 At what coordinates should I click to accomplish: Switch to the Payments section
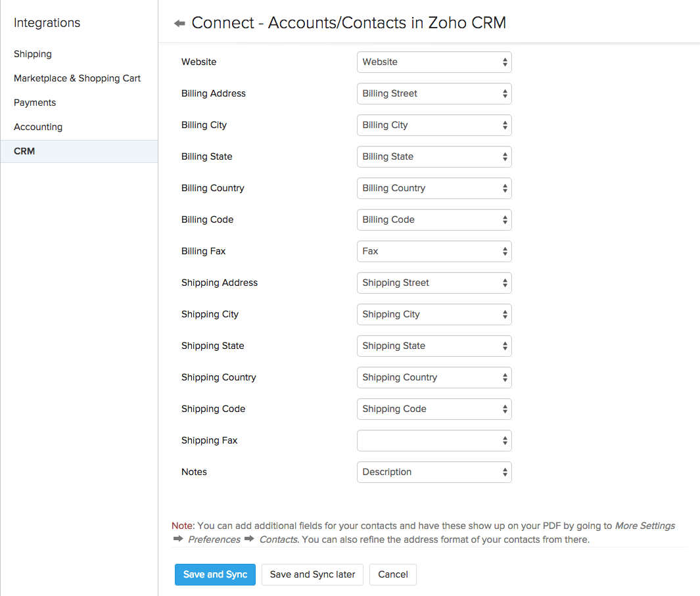pyautogui.click(x=34, y=102)
